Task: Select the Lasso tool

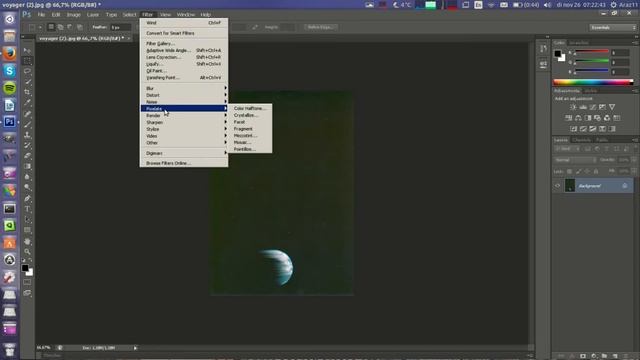Action: 27,71
